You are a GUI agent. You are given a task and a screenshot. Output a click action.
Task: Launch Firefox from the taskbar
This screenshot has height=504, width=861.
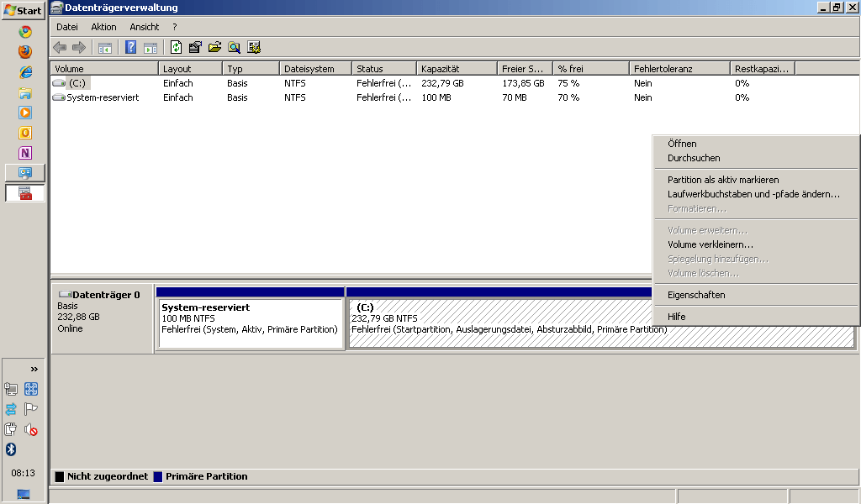(25, 51)
